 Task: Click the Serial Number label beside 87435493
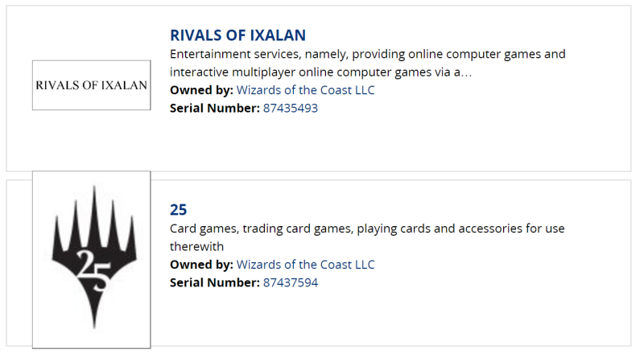(215, 108)
